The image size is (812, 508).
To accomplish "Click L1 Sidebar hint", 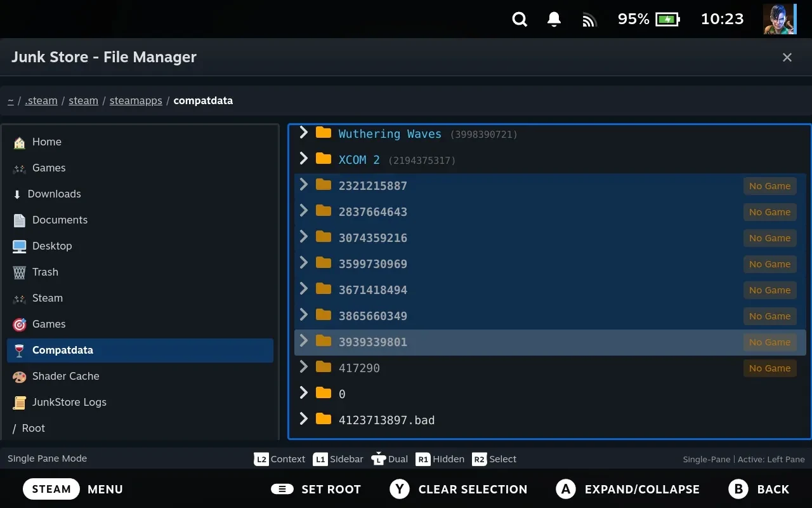I will (338, 459).
